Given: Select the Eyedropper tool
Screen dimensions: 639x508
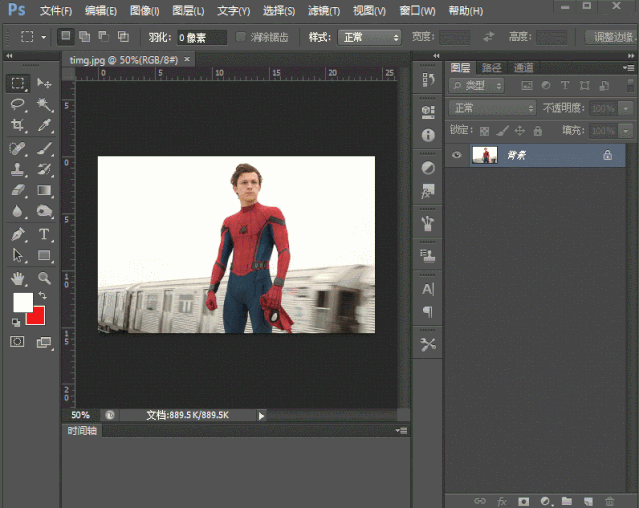Looking at the screenshot, I should (x=44, y=125).
